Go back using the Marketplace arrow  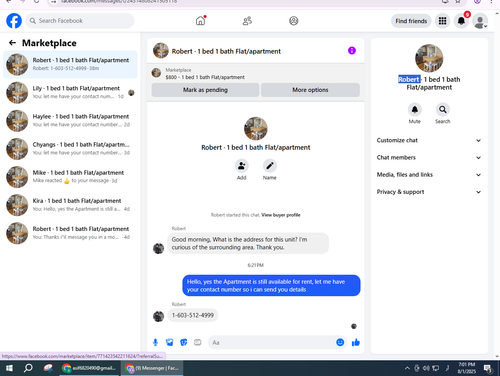click(x=12, y=43)
